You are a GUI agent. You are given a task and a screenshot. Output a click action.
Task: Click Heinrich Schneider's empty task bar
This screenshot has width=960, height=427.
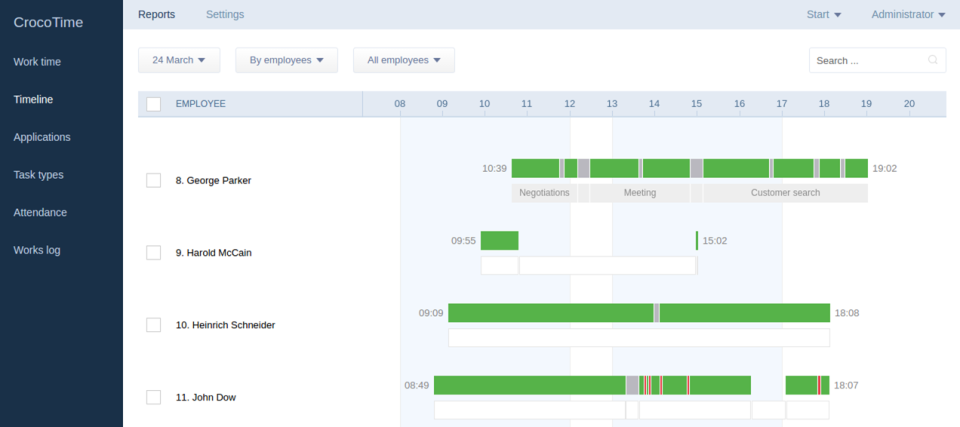[639, 338]
